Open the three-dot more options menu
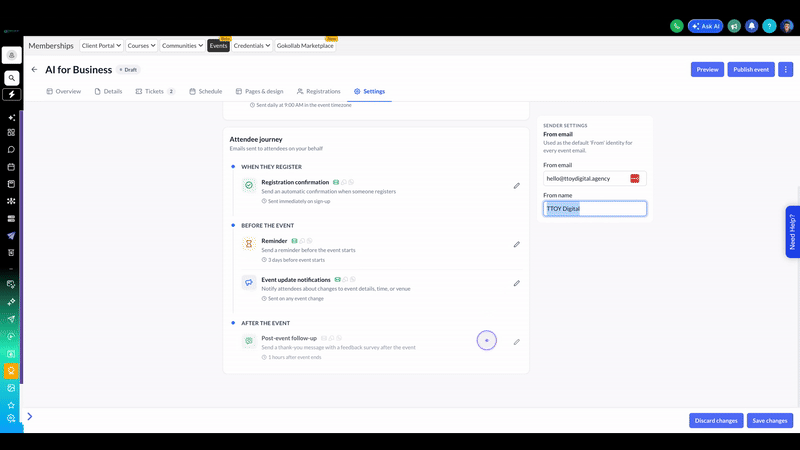This screenshot has width=800, height=450. 786,69
